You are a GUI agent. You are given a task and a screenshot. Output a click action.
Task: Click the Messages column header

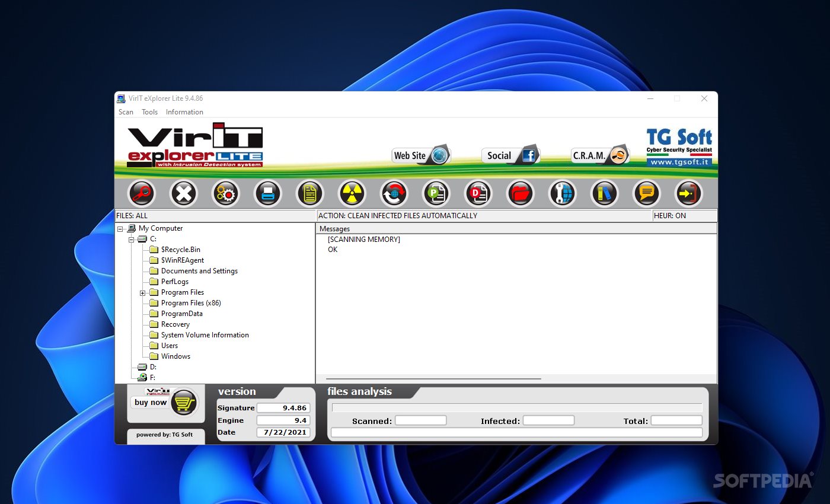point(516,229)
